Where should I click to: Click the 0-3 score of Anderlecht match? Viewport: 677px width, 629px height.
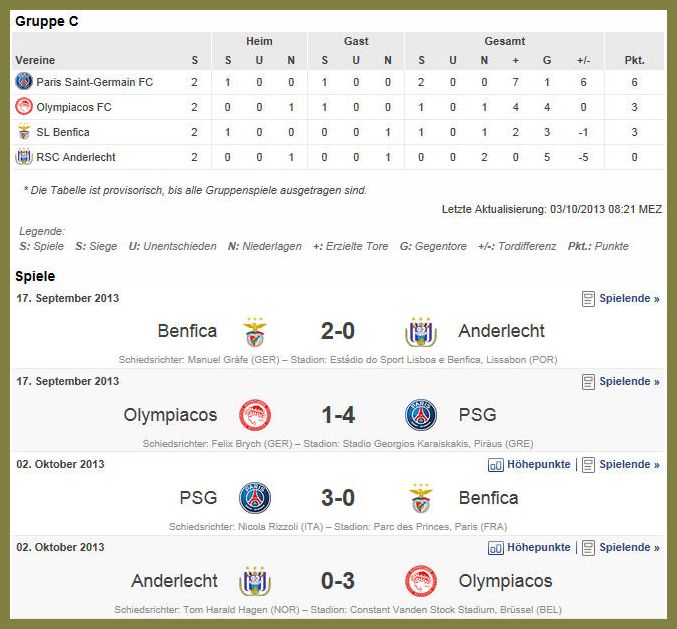338,581
